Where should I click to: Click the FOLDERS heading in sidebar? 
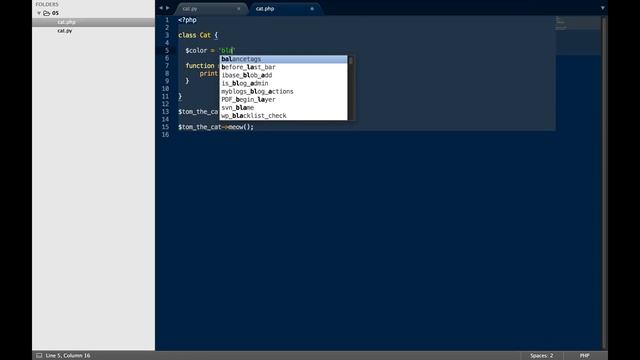[47, 4]
